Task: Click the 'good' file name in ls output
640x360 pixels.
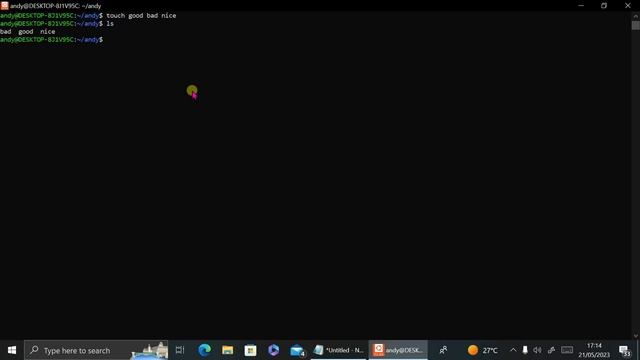Action: pos(26,31)
